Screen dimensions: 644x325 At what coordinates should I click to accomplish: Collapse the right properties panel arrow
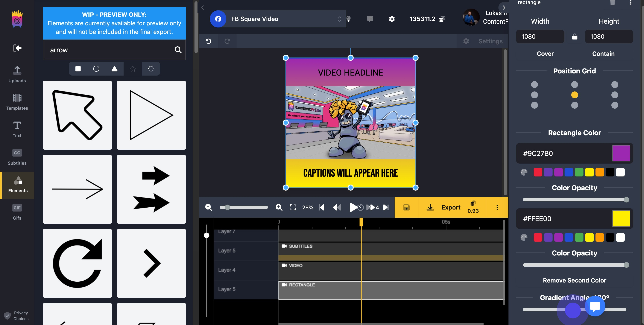[x=504, y=8]
